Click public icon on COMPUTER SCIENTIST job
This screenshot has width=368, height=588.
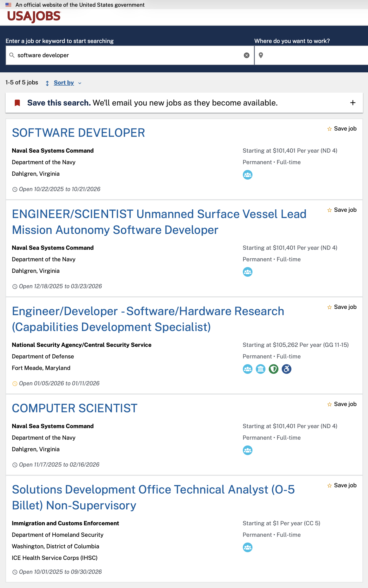pyautogui.click(x=247, y=450)
